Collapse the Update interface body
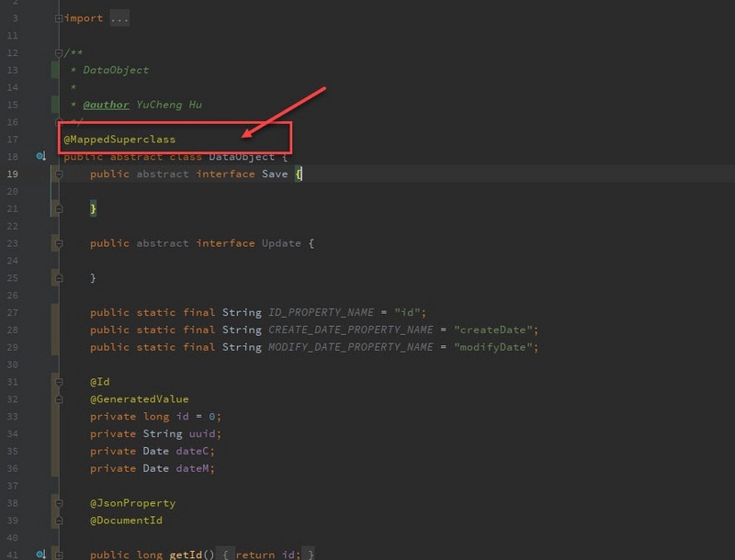The width and height of the screenshot is (735, 560). (59, 243)
